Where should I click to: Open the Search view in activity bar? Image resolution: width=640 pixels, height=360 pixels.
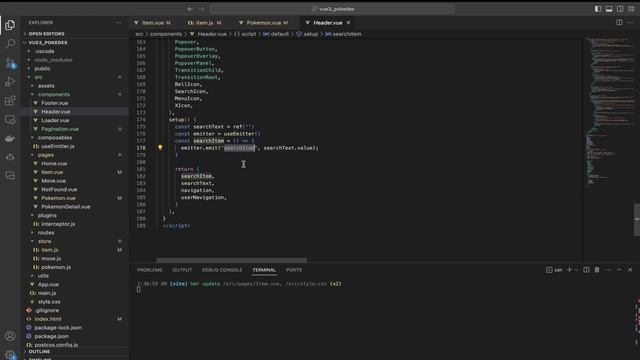pos(10,43)
